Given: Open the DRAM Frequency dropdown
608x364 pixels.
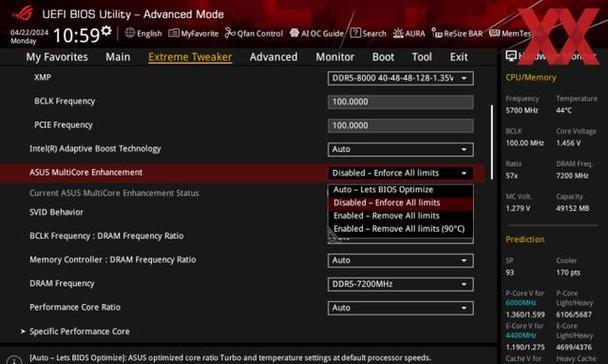Looking at the screenshot, I should [x=401, y=284].
